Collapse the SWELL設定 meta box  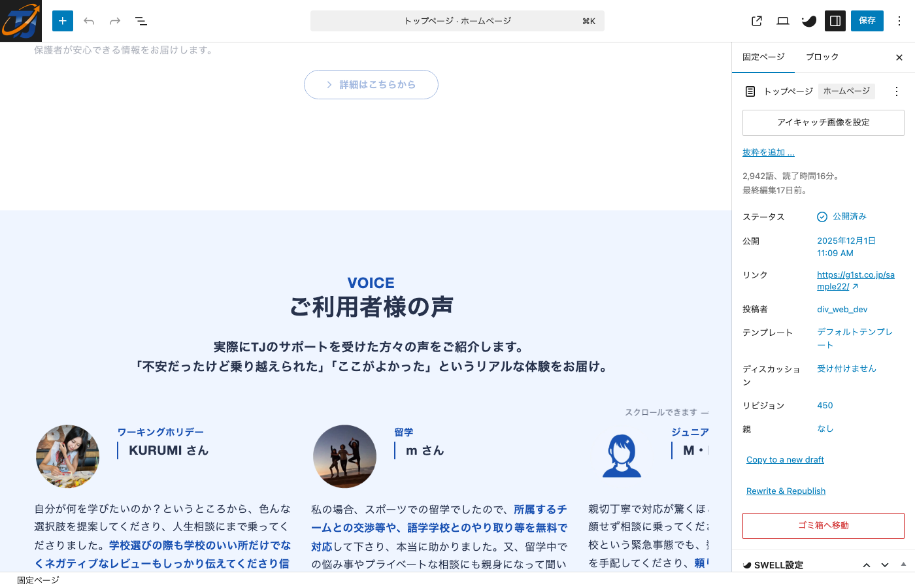[867, 564]
